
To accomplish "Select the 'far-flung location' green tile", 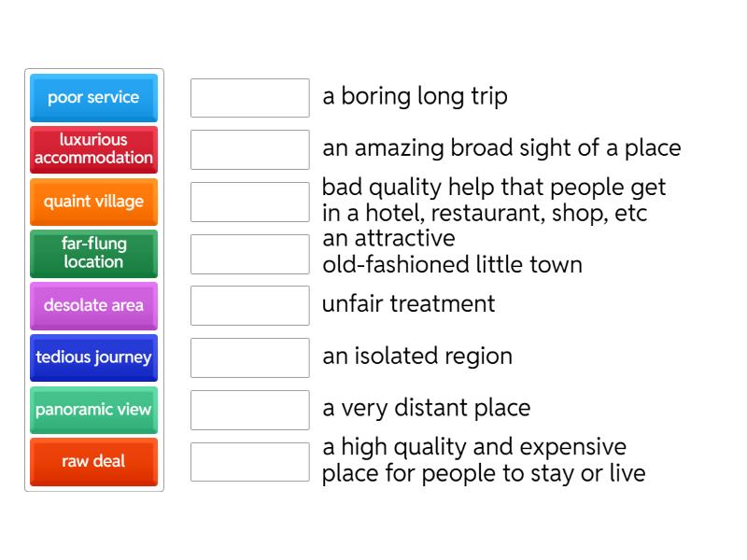I will pos(93,254).
